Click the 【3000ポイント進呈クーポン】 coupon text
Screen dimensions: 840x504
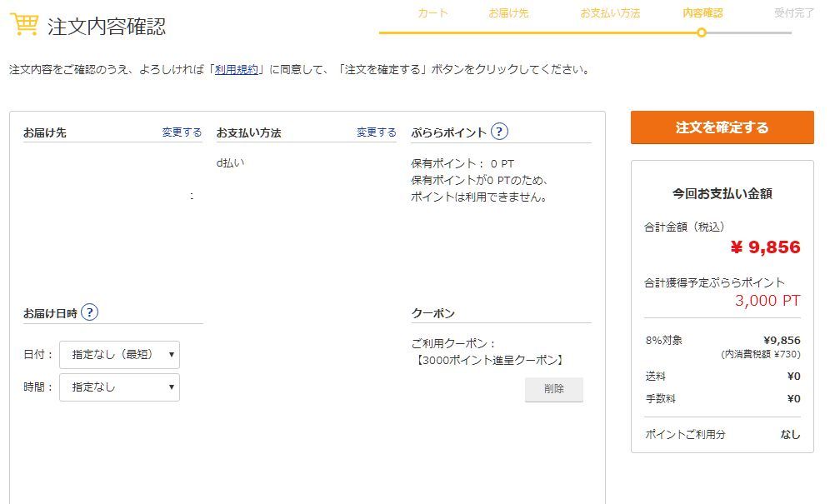489,361
